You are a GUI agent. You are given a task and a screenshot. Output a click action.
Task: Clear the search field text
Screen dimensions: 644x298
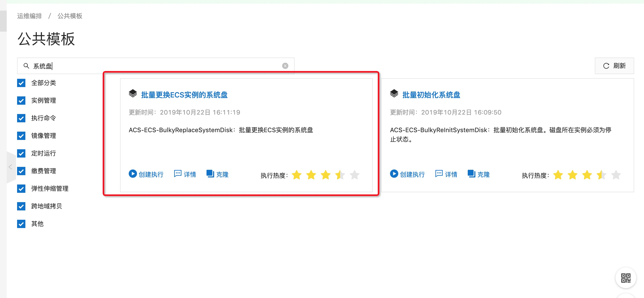click(285, 66)
